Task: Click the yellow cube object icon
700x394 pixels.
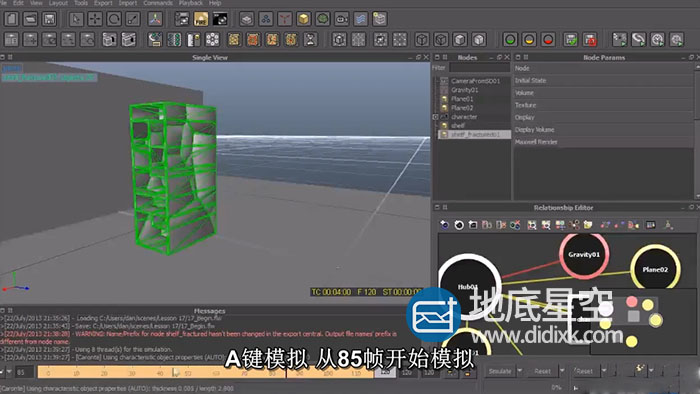Action: tap(304, 19)
